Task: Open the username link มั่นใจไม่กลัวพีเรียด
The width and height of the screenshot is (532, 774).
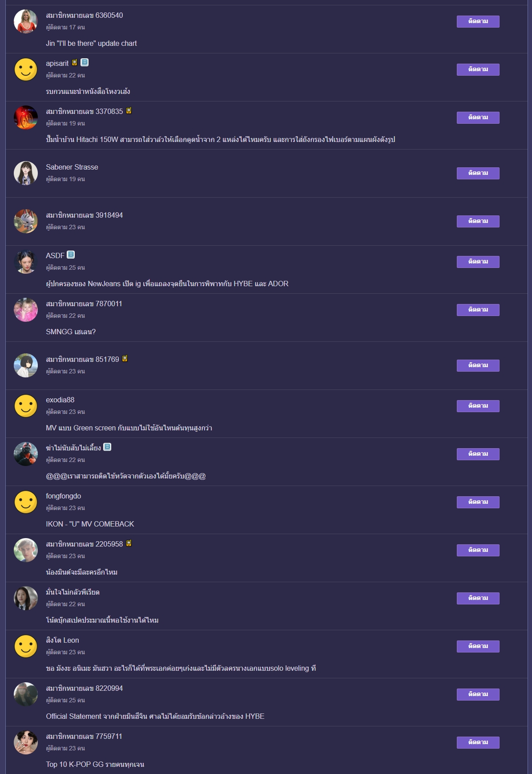Action: [x=73, y=592]
